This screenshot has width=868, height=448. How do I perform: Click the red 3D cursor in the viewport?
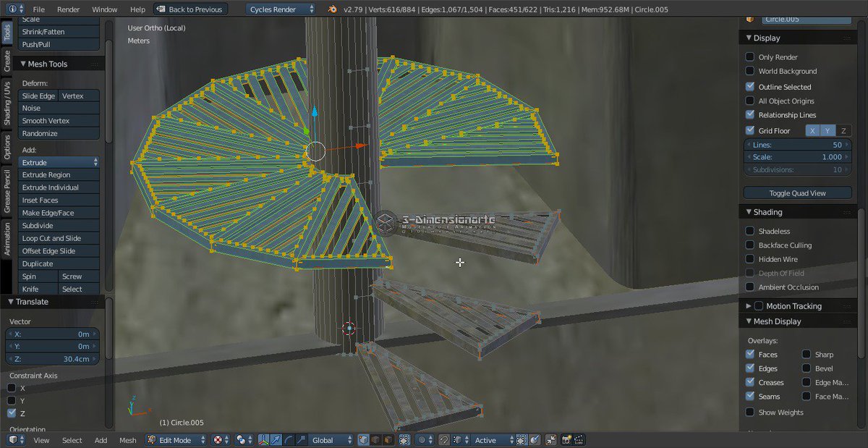pos(349,328)
